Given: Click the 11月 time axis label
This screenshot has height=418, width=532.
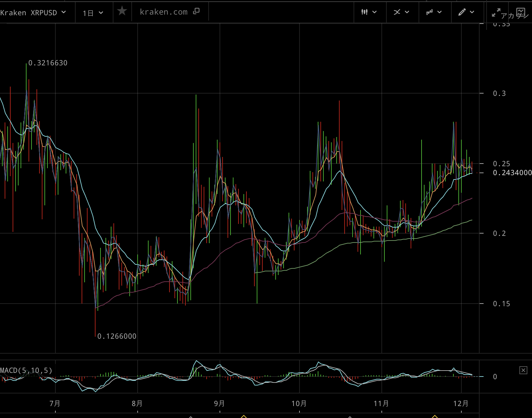Looking at the screenshot, I should [381, 404].
